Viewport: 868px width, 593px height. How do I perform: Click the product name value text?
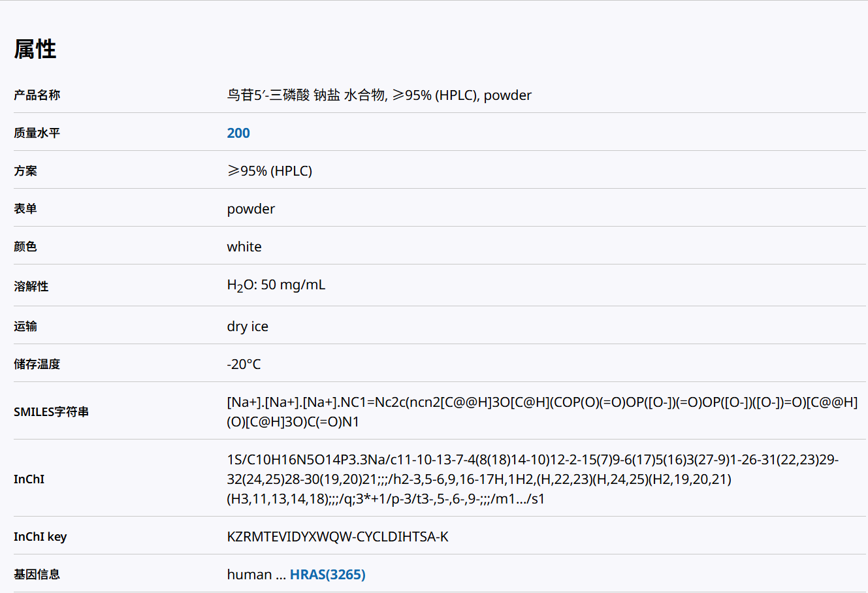[x=379, y=95]
